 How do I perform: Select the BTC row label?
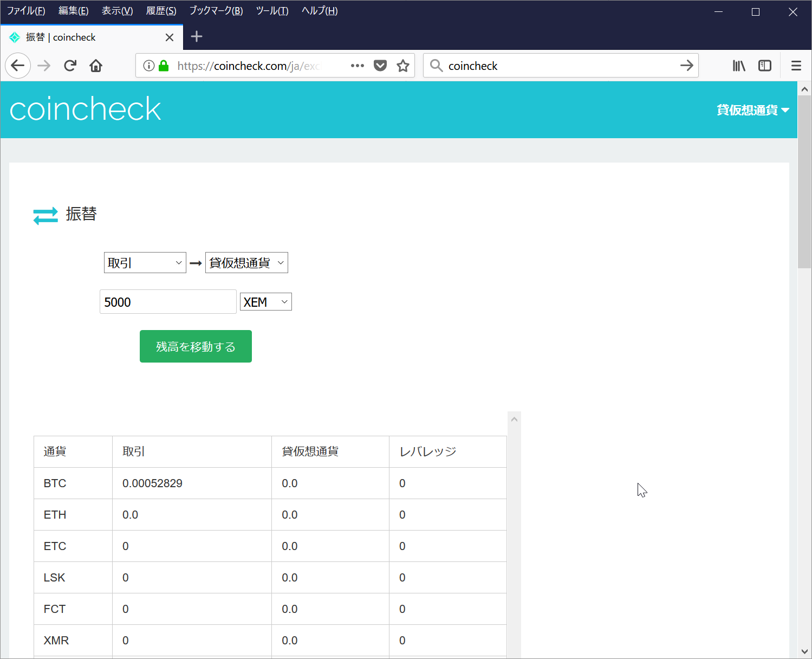(55, 483)
